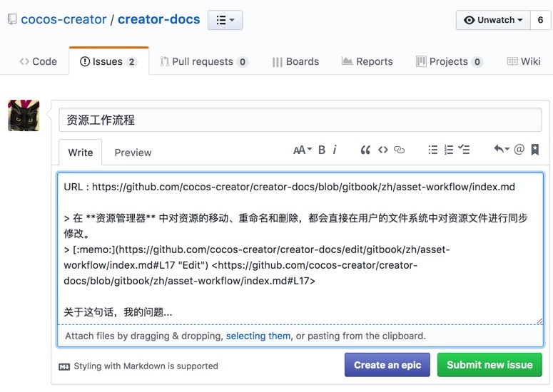
Task: Click the textarea resize handle
Action: click(539, 321)
